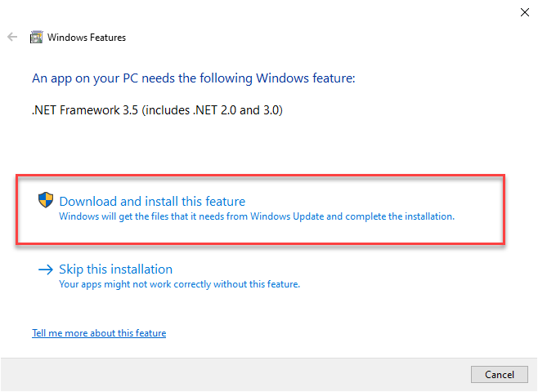Choose Download and install this feature

coord(152,202)
